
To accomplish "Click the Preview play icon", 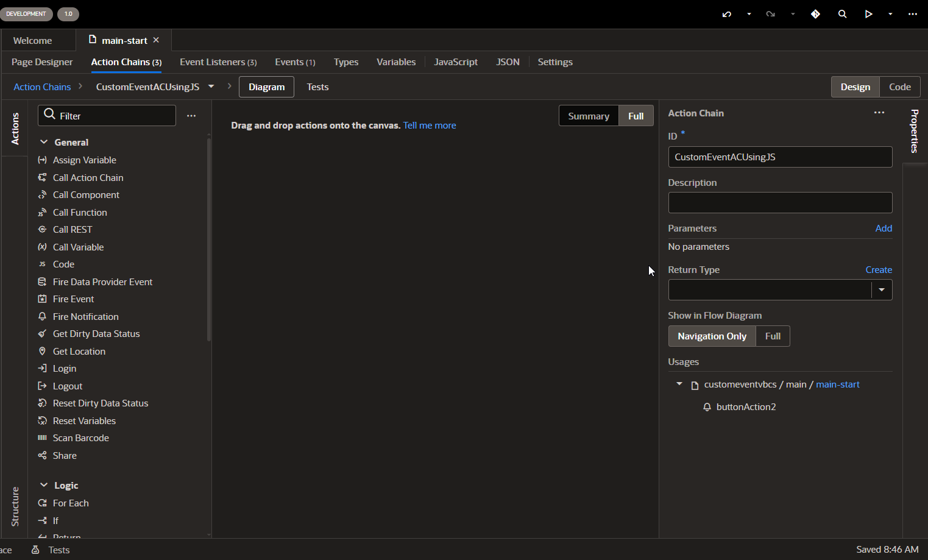I will pyautogui.click(x=868, y=14).
